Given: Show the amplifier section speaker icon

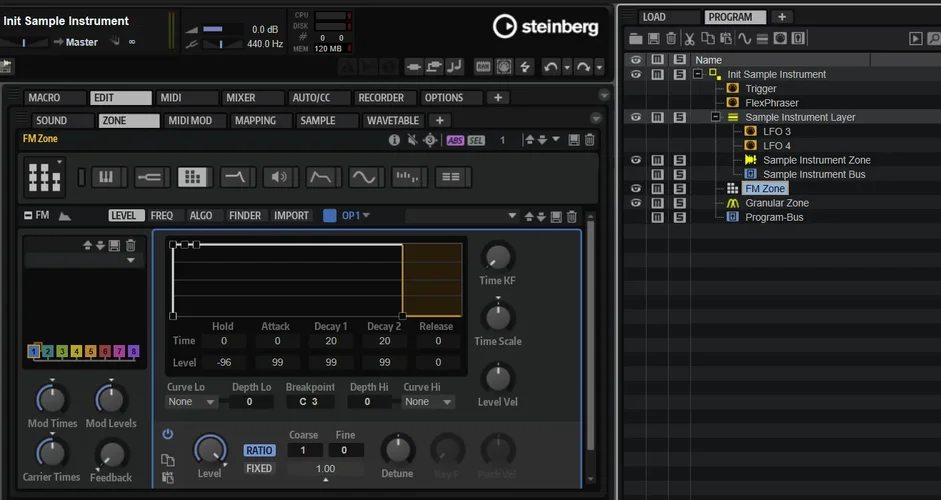Looking at the screenshot, I should coord(277,177).
